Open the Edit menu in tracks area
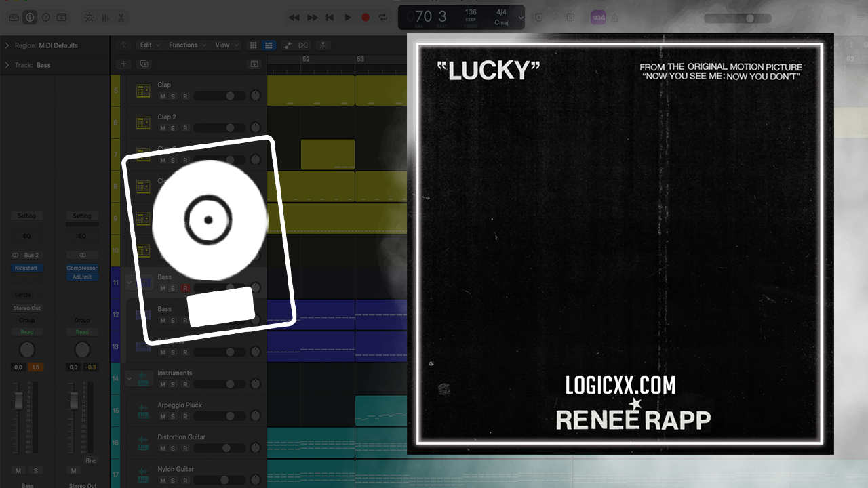Image resolution: width=868 pixels, height=488 pixels. 149,45
